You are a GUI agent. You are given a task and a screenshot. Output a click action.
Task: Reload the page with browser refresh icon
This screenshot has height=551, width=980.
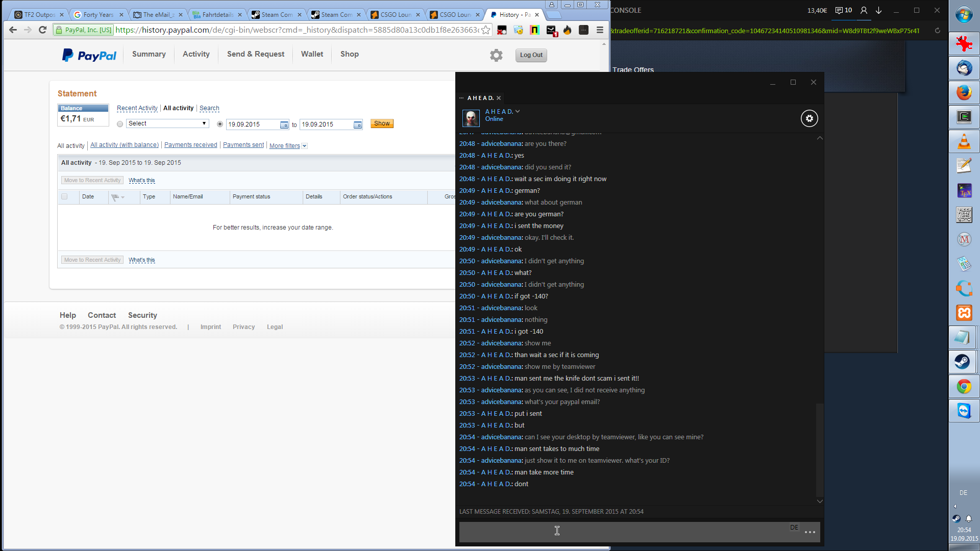tap(43, 30)
